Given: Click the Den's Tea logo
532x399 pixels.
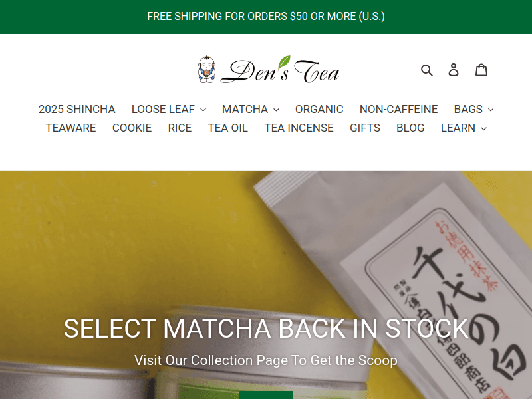Looking at the screenshot, I should (269, 70).
